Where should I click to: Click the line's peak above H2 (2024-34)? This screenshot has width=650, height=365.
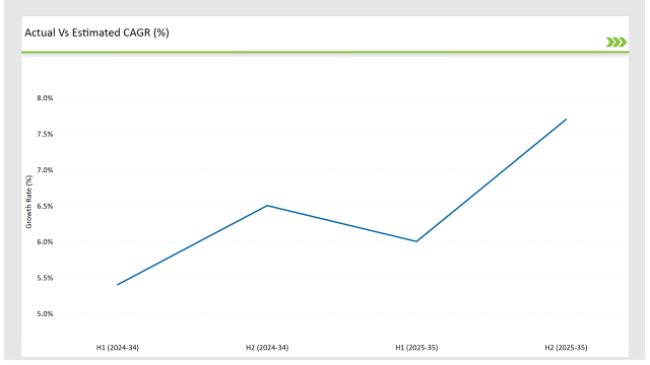[x=267, y=206]
